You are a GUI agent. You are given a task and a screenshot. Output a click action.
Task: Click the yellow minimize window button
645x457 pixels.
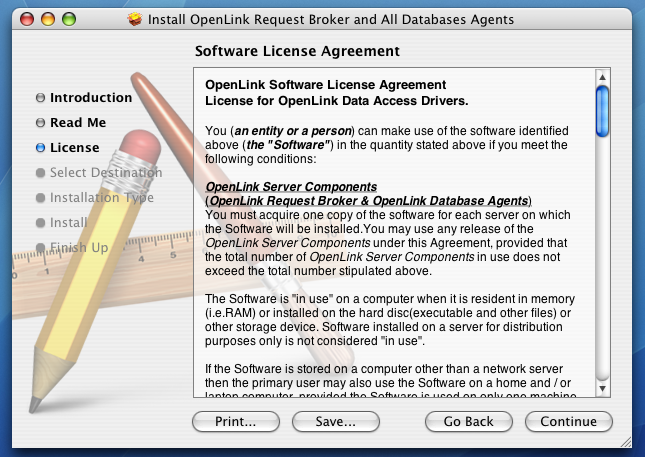pos(46,19)
